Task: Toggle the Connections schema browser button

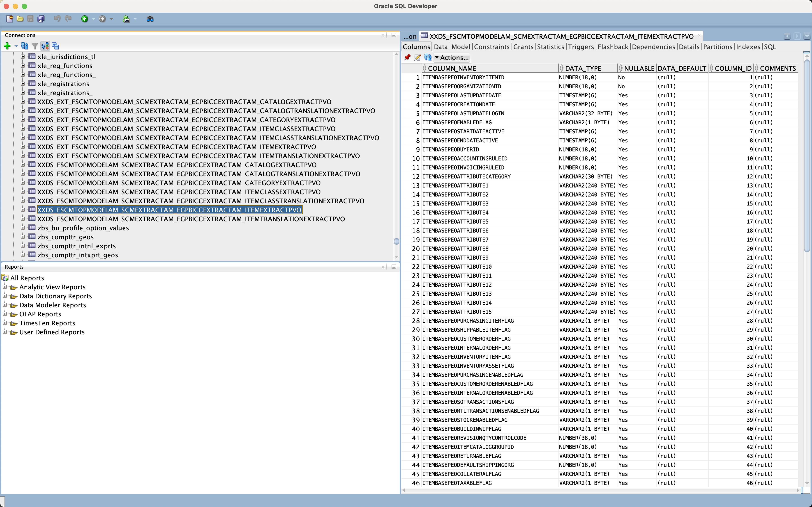Action: click(45, 46)
